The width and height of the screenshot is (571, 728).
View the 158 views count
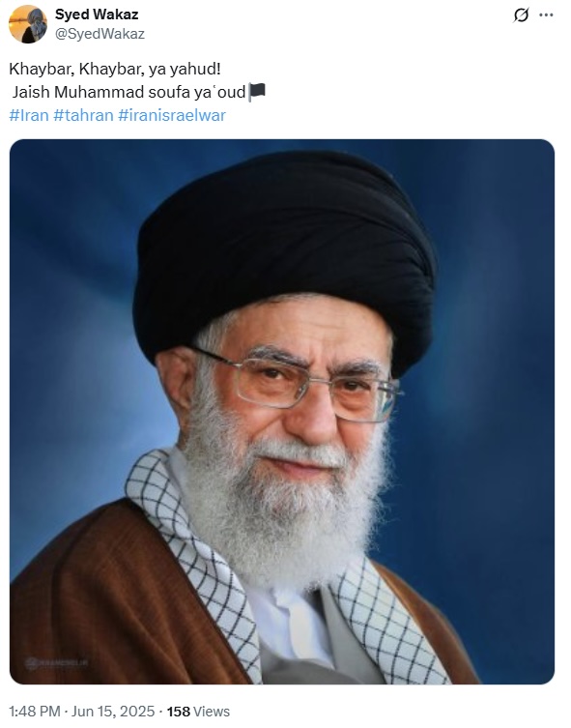coord(179,712)
